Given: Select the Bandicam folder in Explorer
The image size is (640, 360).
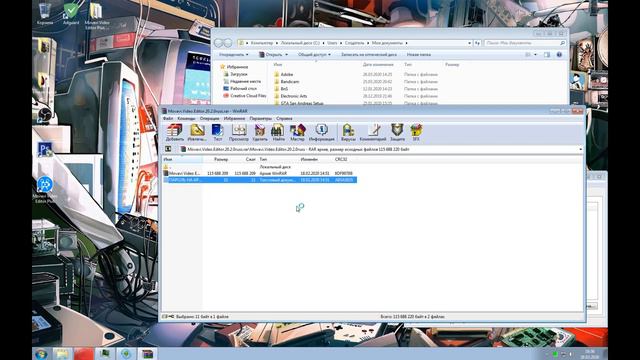Looking at the screenshot, I should click(x=290, y=82).
